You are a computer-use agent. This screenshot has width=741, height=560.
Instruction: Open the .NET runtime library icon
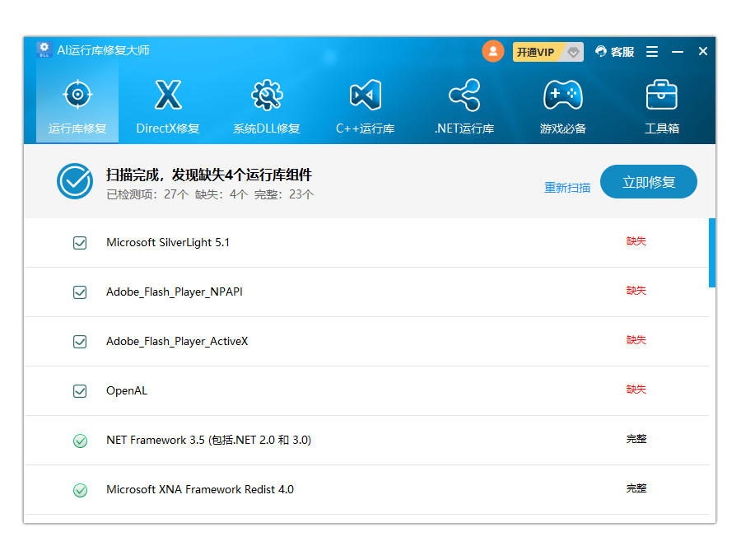point(464,96)
